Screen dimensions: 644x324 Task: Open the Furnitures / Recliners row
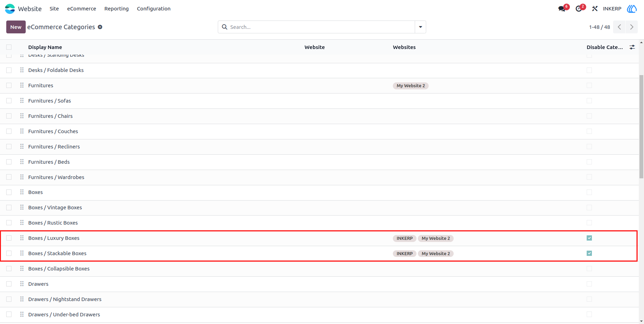pyautogui.click(x=319, y=147)
